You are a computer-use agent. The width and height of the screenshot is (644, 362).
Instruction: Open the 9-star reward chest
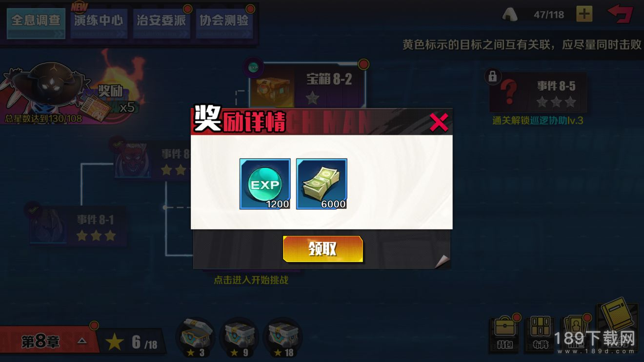point(239,338)
